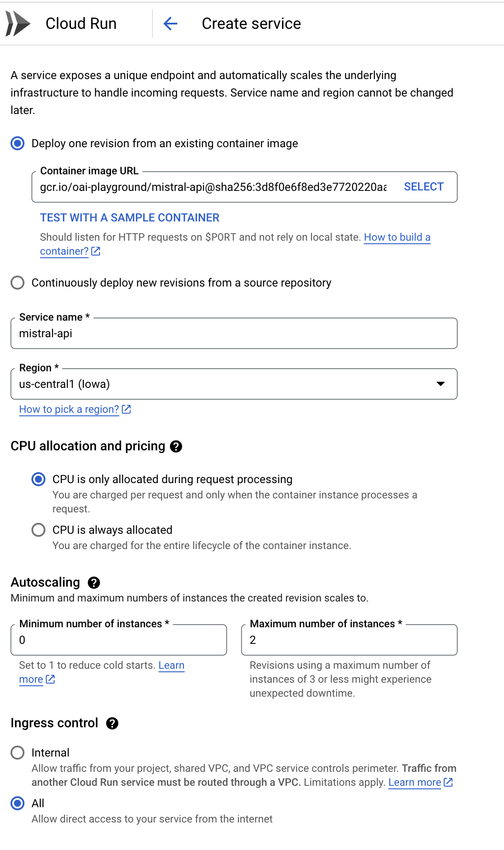This screenshot has height=850, width=504.
Task: Select 'Continuously deploy new revisions from a source repository'
Action: (x=17, y=283)
